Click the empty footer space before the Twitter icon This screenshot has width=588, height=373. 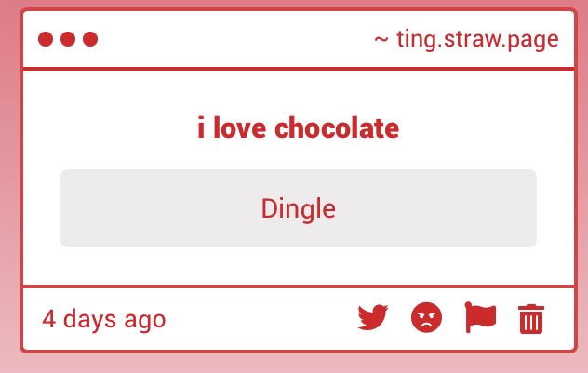point(261,319)
